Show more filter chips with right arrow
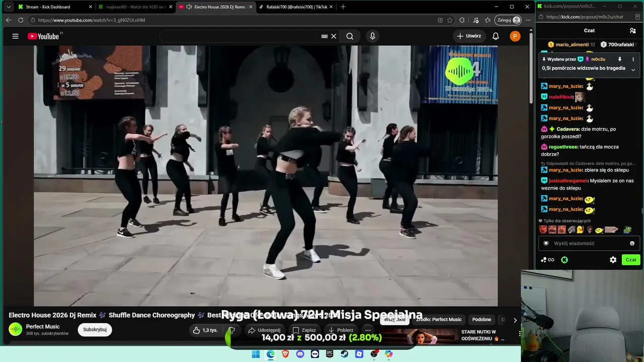 coord(515,320)
